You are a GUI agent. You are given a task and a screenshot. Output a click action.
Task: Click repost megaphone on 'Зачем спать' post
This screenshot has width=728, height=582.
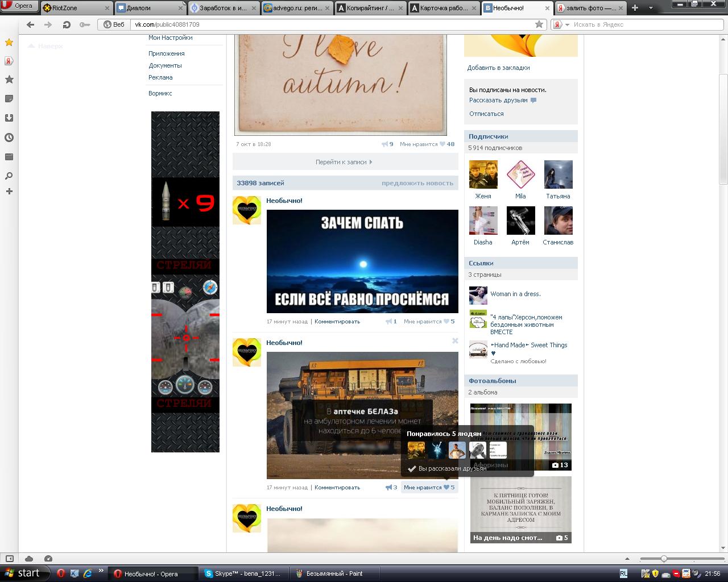coord(390,321)
